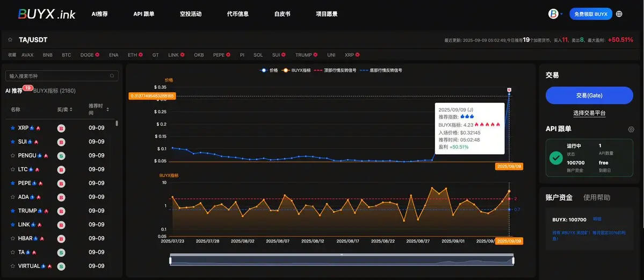
Task: Click the 免费领取 BUYX button
Action: (x=591, y=14)
